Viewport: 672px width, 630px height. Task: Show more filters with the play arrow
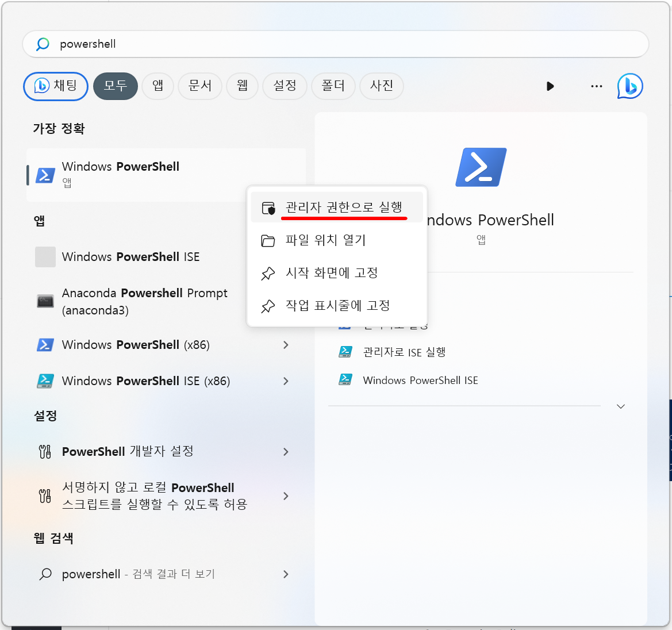click(550, 86)
